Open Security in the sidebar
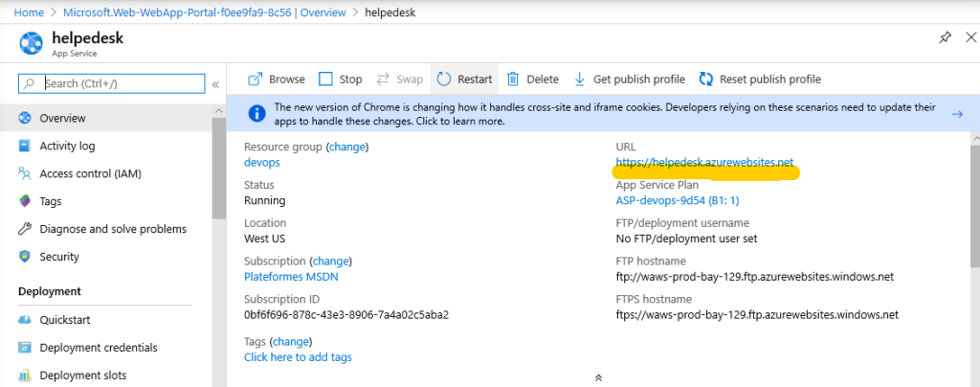This screenshot has width=980, height=387. [x=106, y=257]
